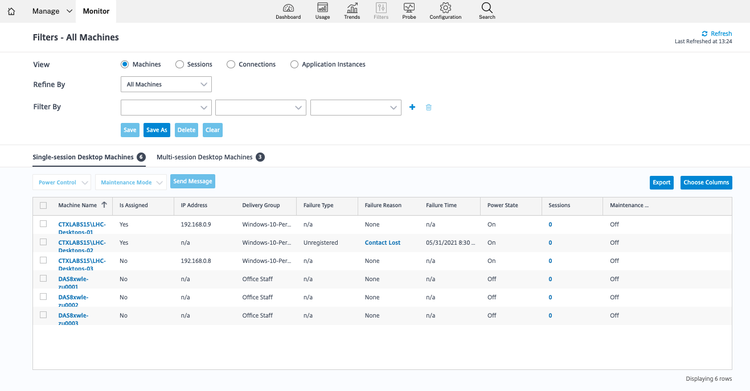Select Application Instances radio button

click(x=294, y=64)
